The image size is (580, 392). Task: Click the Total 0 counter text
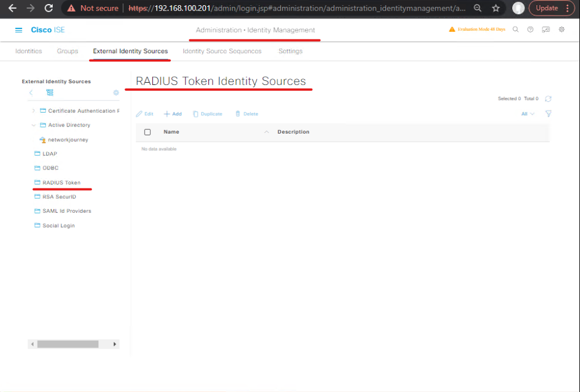coord(531,99)
